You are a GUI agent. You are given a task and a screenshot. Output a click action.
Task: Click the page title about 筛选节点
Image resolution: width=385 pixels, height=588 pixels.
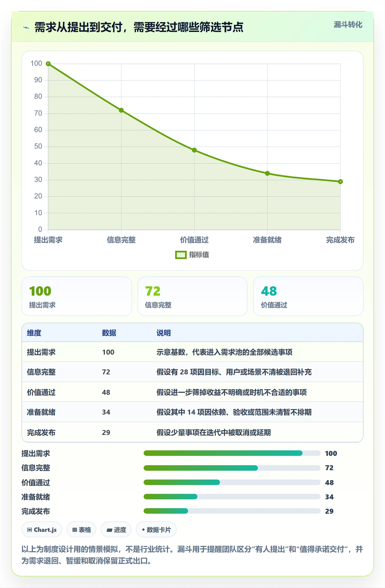tap(139, 27)
